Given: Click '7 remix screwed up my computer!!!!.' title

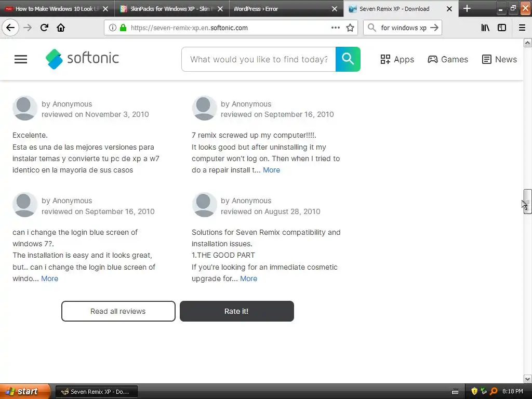Looking at the screenshot, I should pos(254,135).
